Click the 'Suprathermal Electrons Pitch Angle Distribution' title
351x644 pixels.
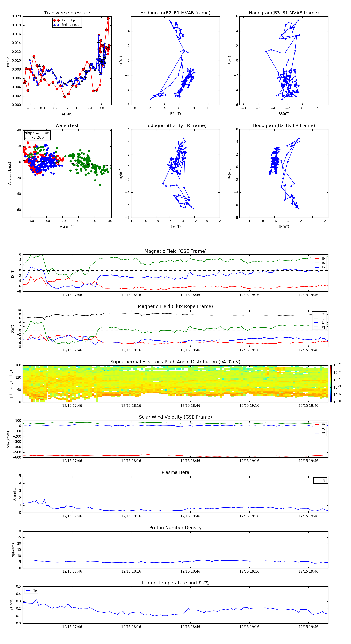pos(175,362)
